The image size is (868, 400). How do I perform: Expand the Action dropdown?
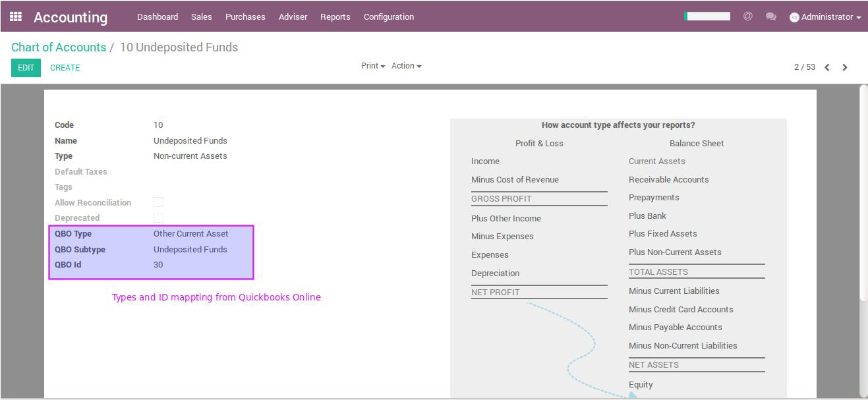(406, 66)
